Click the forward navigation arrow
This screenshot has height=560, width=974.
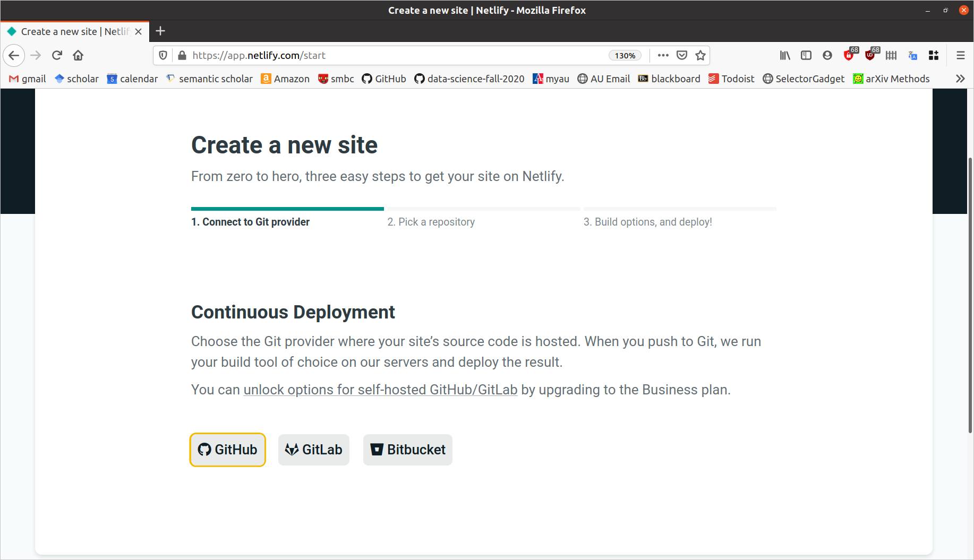coord(36,55)
